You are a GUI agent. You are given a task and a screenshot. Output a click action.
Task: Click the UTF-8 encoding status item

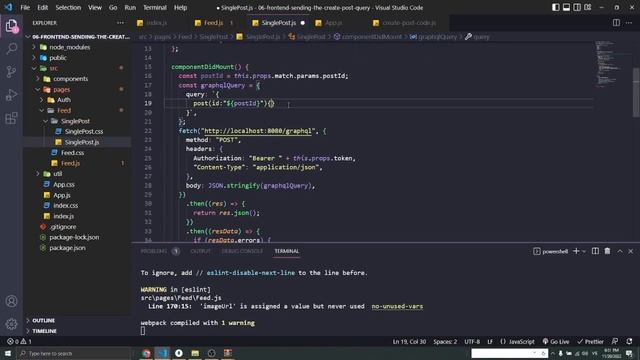click(472, 341)
